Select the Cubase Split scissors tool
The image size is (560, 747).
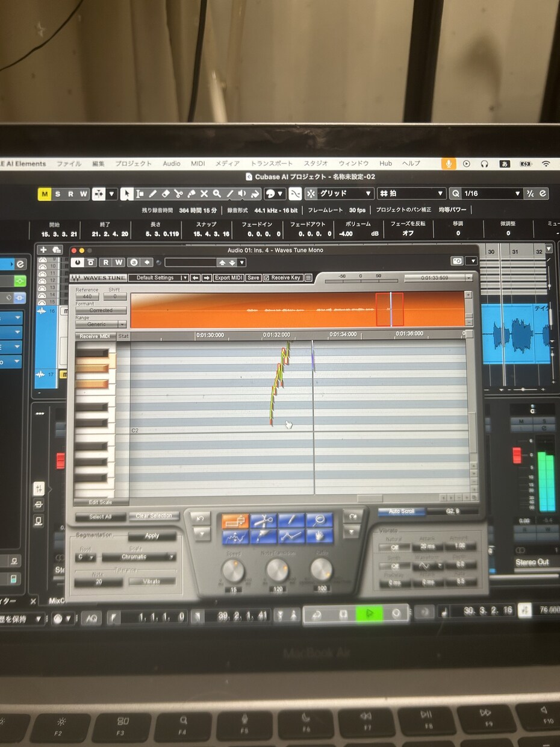pyautogui.click(x=178, y=193)
